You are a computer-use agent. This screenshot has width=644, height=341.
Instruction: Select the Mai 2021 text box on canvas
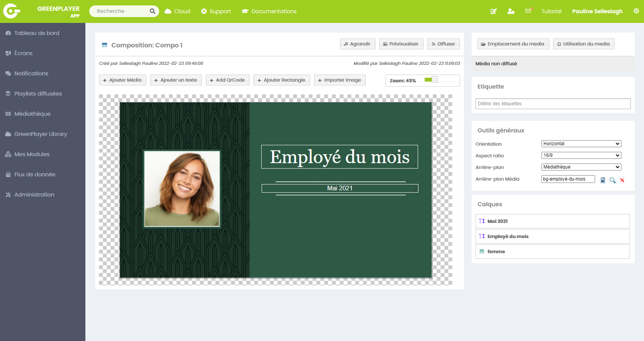pos(340,188)
